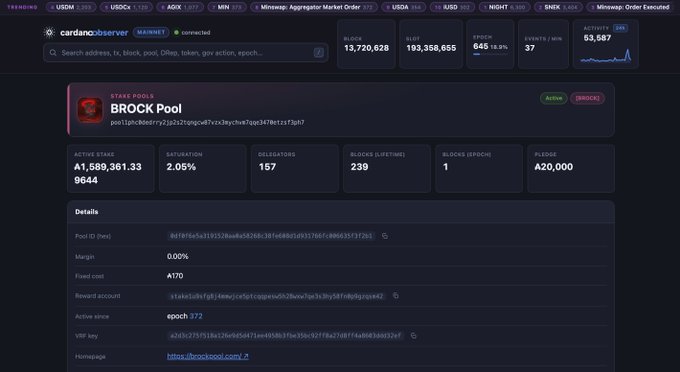Click the Pool ID hex value text
The image size is (680, 372).
pos(271,236)
